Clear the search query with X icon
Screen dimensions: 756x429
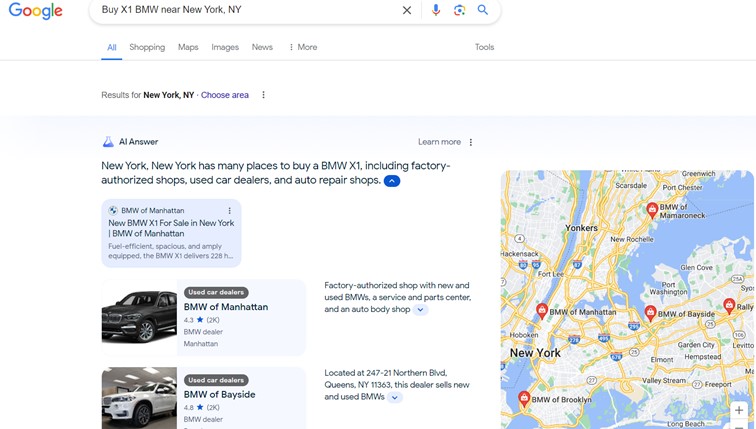click(407, 10)
